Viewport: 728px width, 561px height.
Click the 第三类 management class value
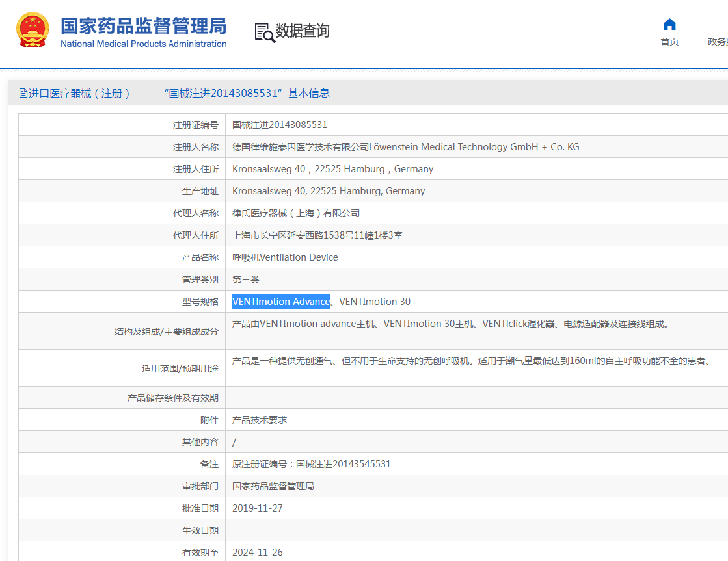246,280
